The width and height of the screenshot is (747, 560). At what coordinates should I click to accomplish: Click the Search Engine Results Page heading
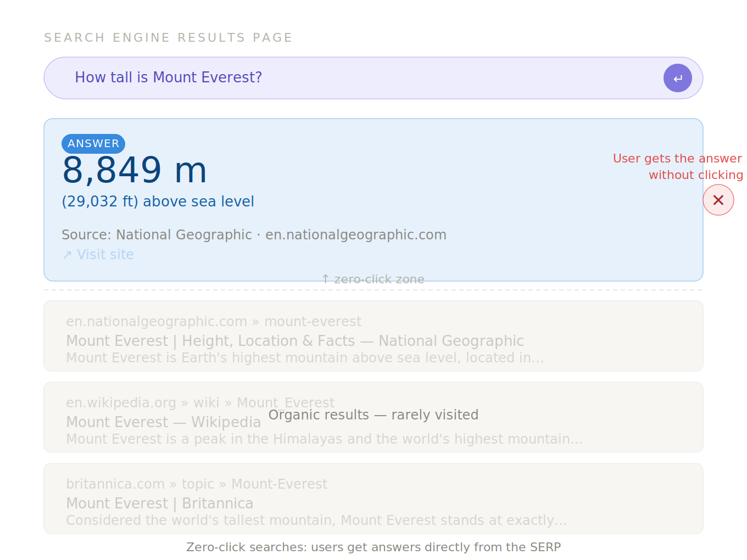[168, 38]
